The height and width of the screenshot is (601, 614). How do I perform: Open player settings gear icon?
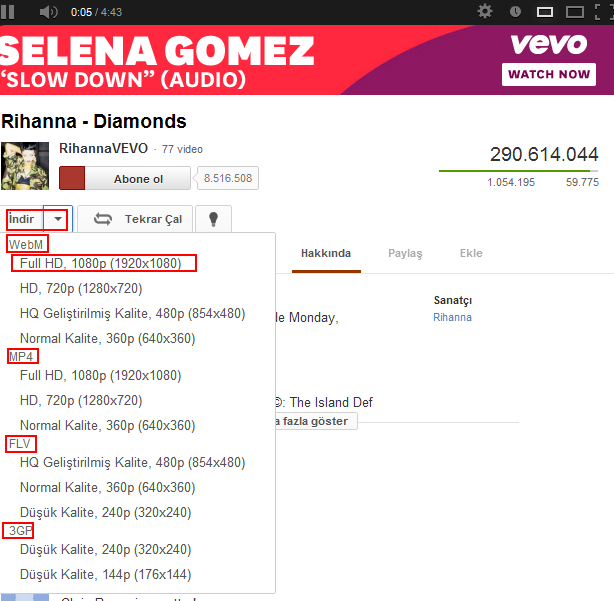pyautogui.click(x=485, y=11)
